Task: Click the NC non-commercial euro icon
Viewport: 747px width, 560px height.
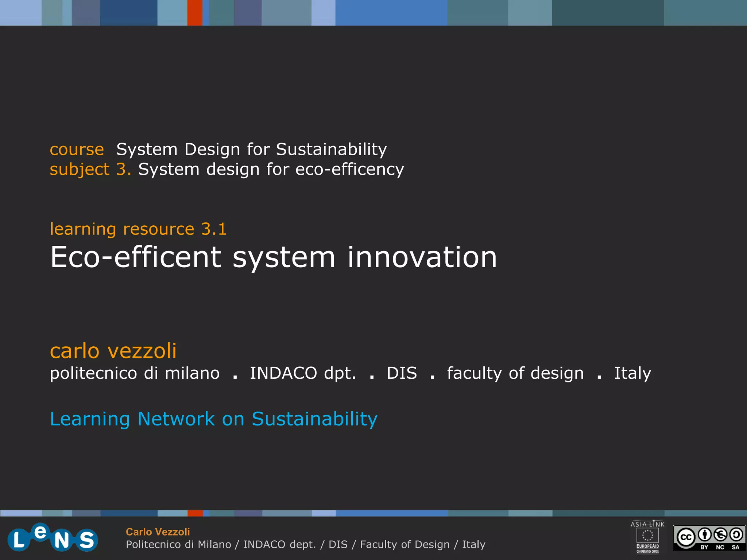Action: (720, 535)
